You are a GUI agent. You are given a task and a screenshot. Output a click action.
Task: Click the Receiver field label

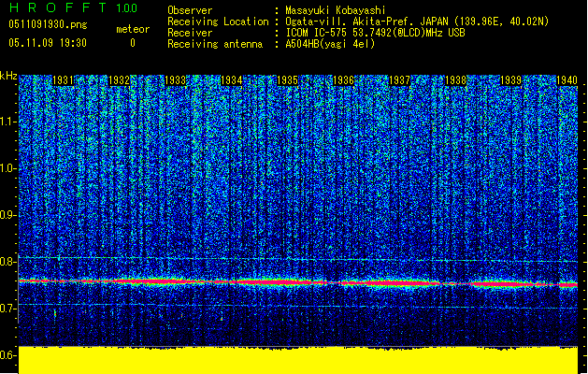[190, 33]
